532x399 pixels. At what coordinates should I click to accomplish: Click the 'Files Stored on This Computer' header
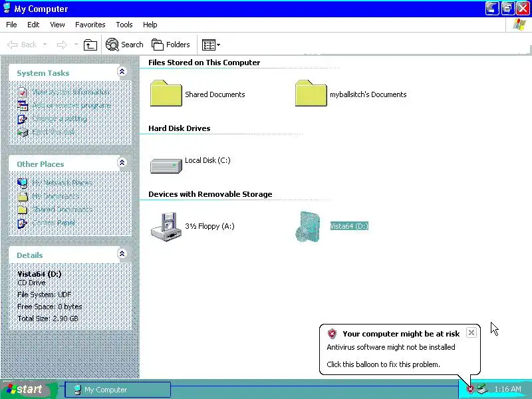click(x=204, y=63)
